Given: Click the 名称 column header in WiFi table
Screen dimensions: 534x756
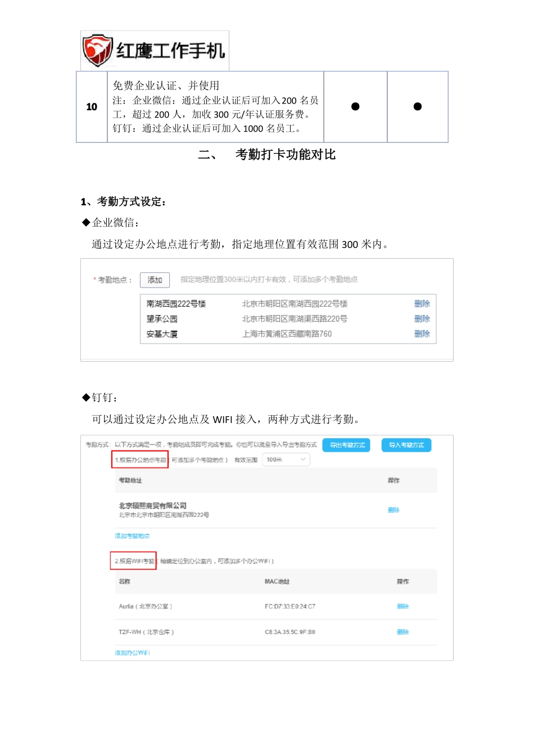Looking at the screenshot, I should coord(124,582).
